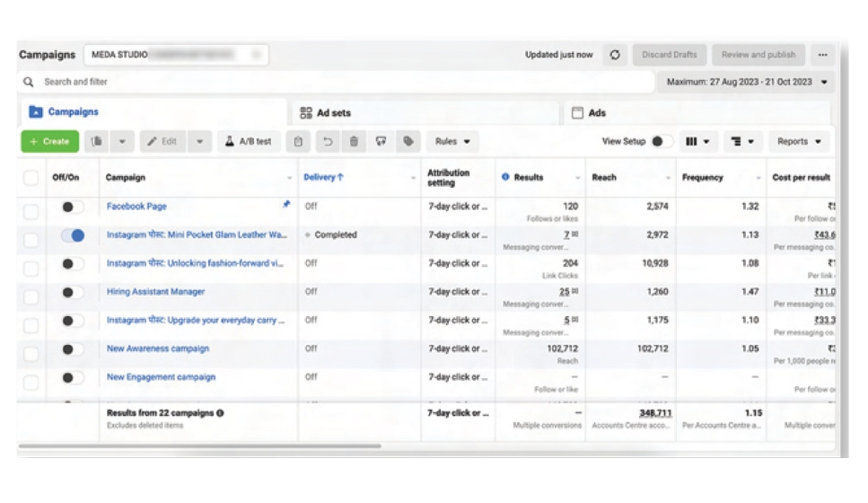Viewport: 868px width, 503px height.
Task: Open the three-dot more options menu
Action: pyautogui.click(x=821, y=55)
